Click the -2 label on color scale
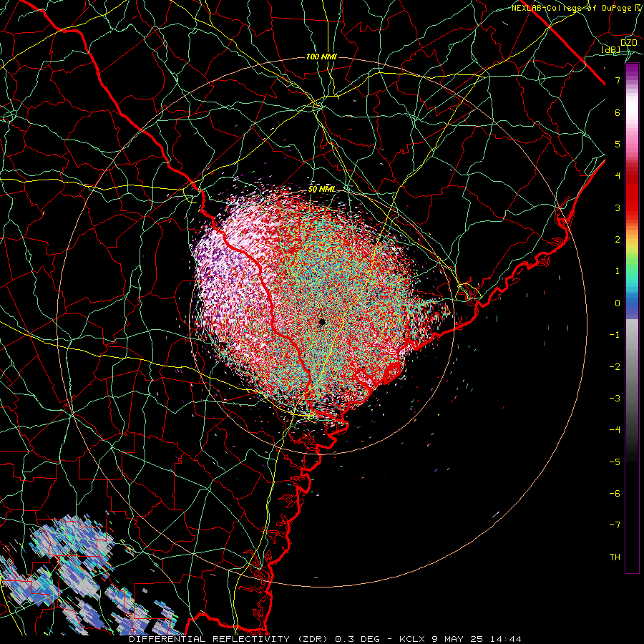This screenshot has width=644, height=644. click(x=615, y=367)
